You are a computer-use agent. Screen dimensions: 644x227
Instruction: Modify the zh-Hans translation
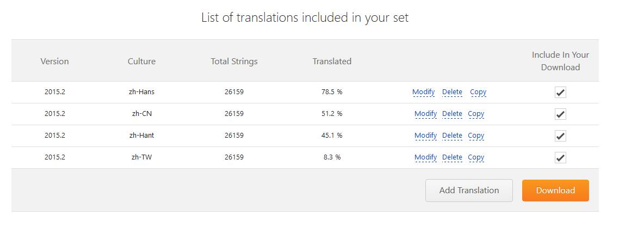[424, 92]
